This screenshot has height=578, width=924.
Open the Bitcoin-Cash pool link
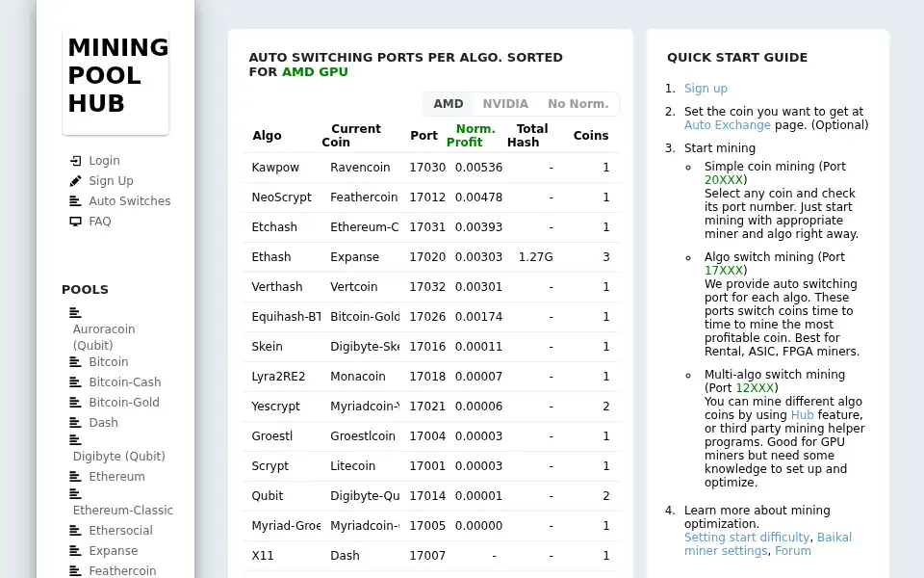pos(125,381)
